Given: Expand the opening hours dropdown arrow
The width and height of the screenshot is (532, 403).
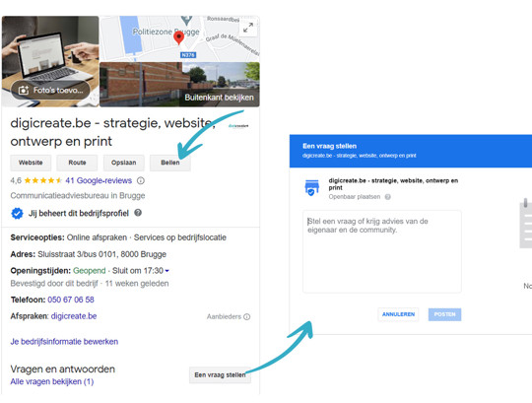Looking at the screenshot, I should (166, 271).
